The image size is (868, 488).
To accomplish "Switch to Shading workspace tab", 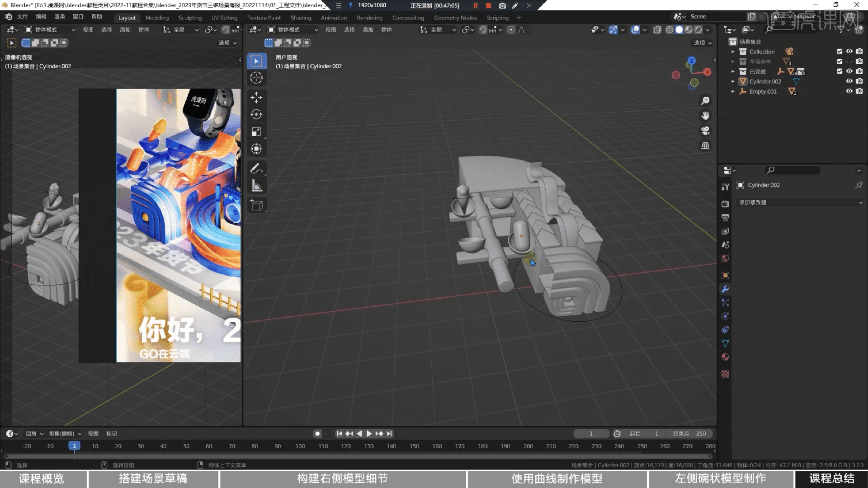I will (301, 18).
